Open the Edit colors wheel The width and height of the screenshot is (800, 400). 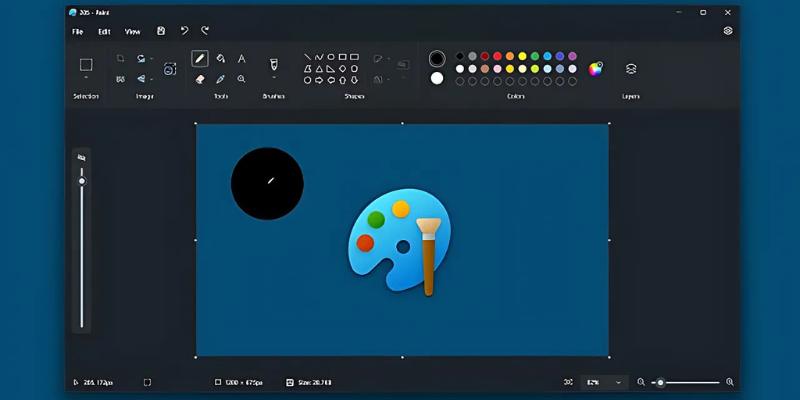click(595, 69)
